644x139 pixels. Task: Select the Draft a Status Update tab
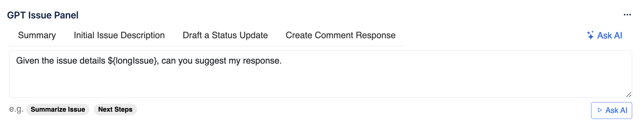tap(225, 35)
